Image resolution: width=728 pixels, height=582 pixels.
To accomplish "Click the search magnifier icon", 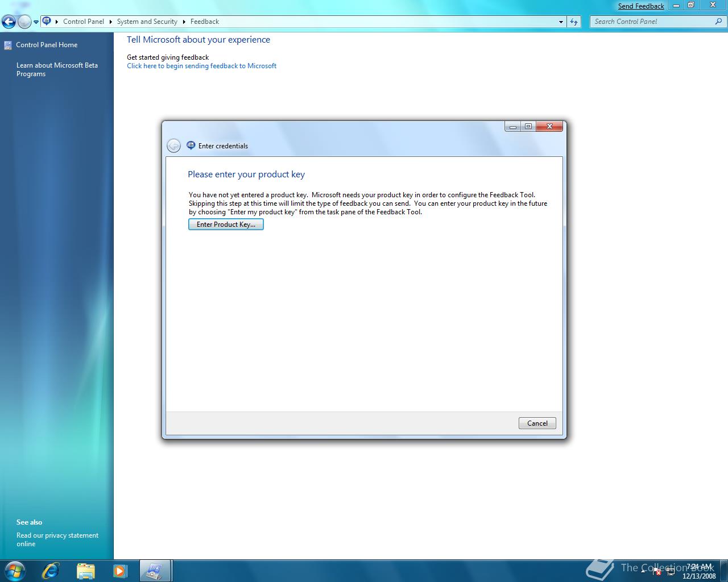I will pos(719,22).
